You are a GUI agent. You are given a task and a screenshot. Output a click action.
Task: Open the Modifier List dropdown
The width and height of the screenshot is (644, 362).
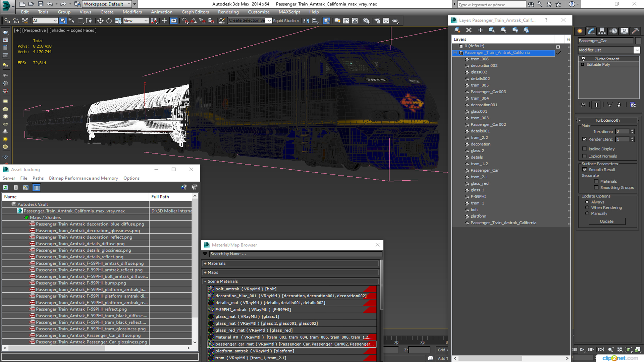tap(637, 50)
